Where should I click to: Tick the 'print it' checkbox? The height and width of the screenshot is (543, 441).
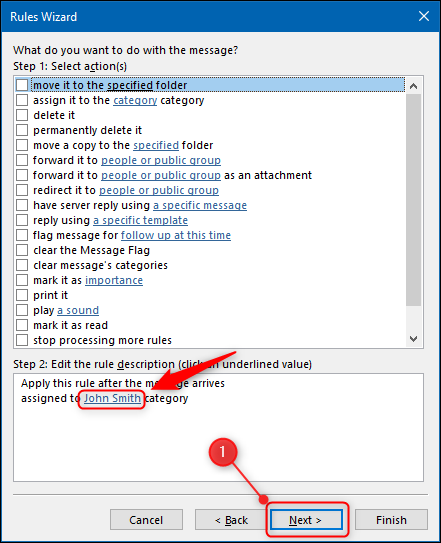click(x=22, y=295)
